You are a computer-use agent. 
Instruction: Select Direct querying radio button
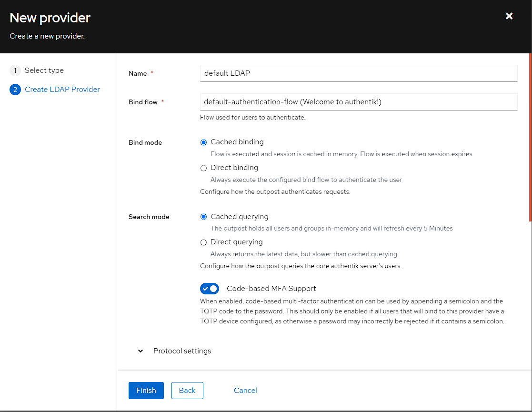point(204,242)
